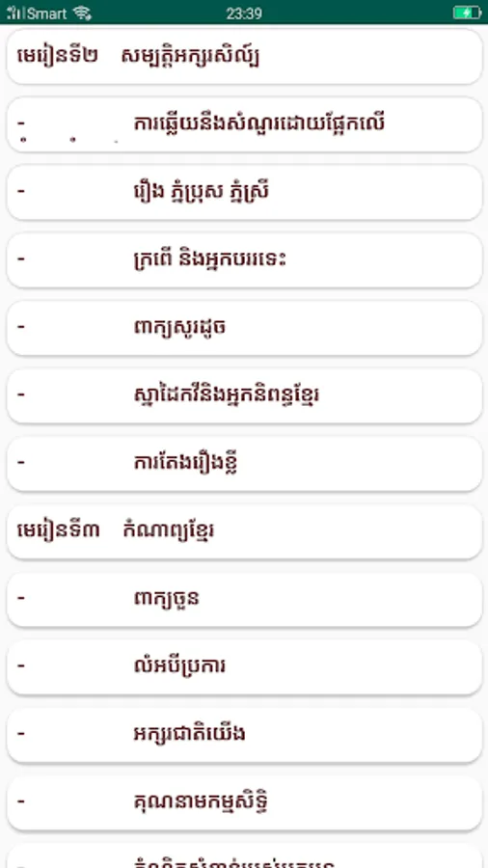Open ស្ថាដៃកវីនិងអ្នកនិពន្ធខ្មែរ entry

(244, 395)
